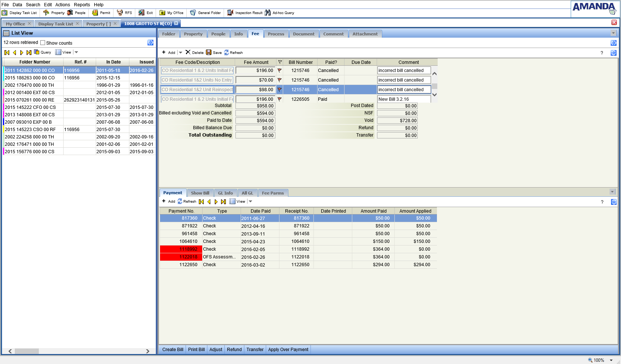Open the Reports menu

pyautogui.click(x=82, y=5)
